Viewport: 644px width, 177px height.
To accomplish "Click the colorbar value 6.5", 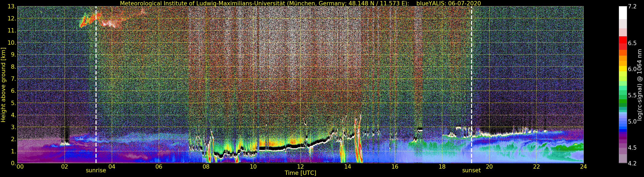I will pyautogui.click(x=632, y=43).
